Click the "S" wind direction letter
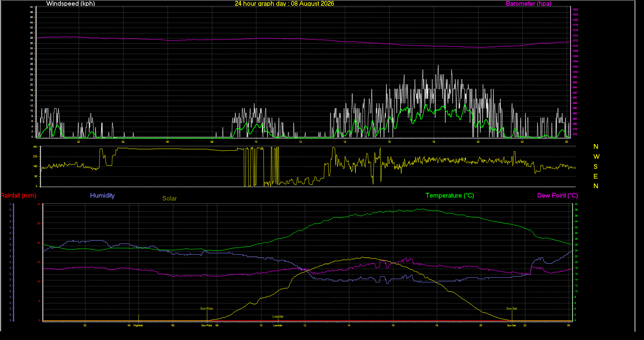This screenshot has height=340, width=644. tap(596, 166)
